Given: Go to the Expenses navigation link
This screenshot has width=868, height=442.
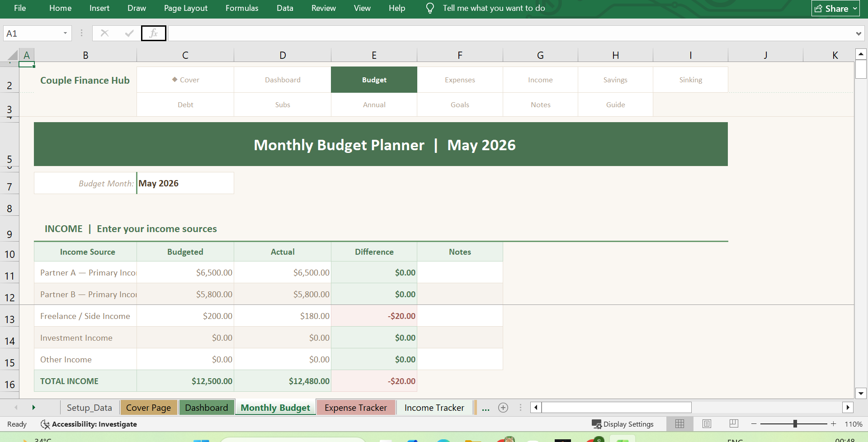Looking at the screenshot, I should [460, 80].
